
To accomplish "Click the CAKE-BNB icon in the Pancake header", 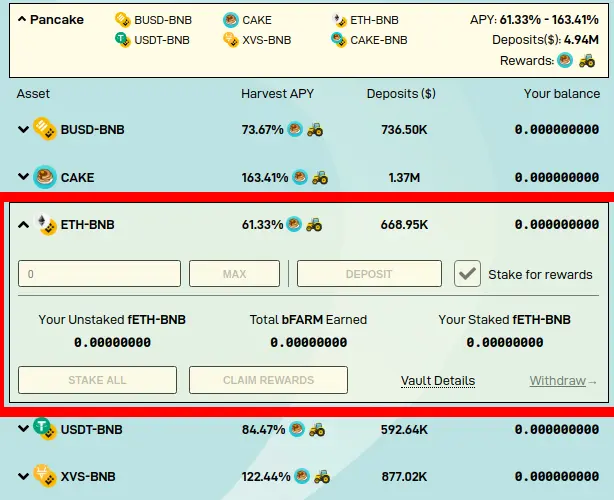I will (x=339, y=40).
